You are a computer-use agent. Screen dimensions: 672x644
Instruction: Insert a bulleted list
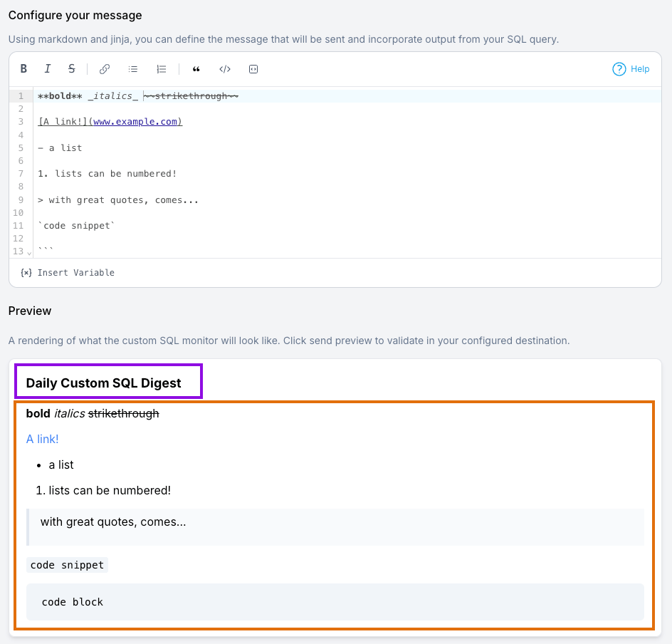coord(133,69)
